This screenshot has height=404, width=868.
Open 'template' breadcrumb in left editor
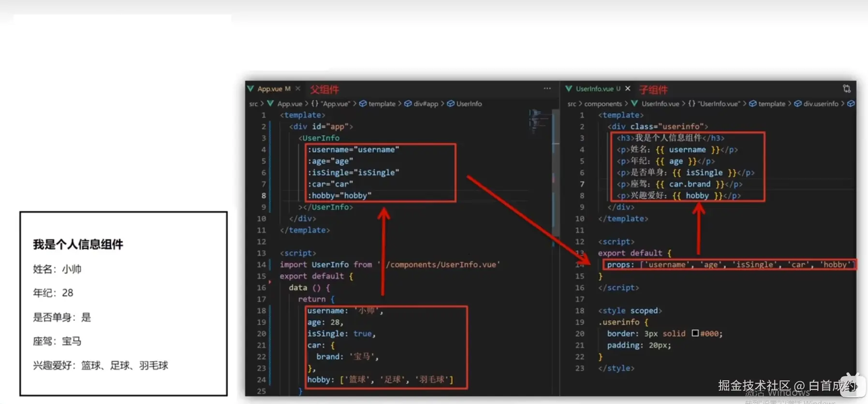click(x=382, y=104)
